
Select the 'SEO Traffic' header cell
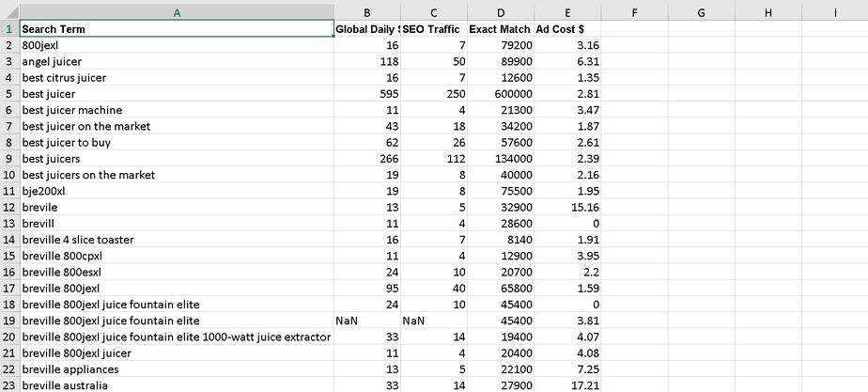tap(434, 29)
